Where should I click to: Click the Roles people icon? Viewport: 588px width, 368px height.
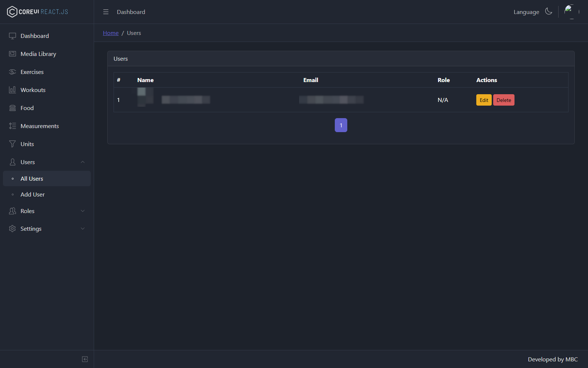click(12, 211)
